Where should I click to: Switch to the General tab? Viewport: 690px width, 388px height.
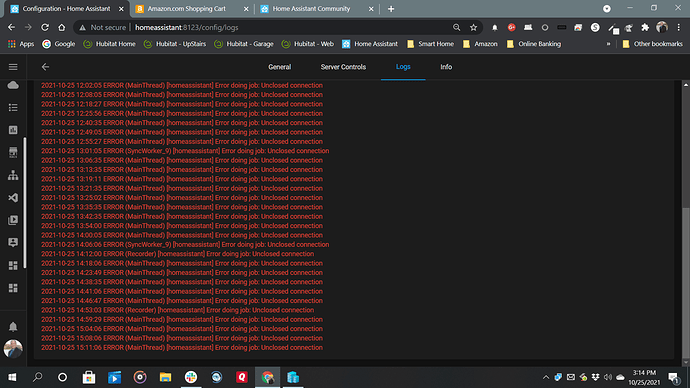click(279, 67)
